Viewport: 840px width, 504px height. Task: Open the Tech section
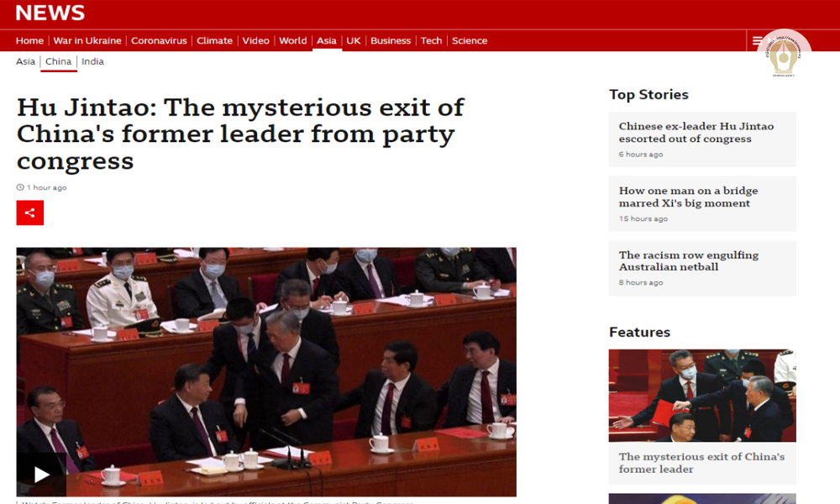pos(431,40)
